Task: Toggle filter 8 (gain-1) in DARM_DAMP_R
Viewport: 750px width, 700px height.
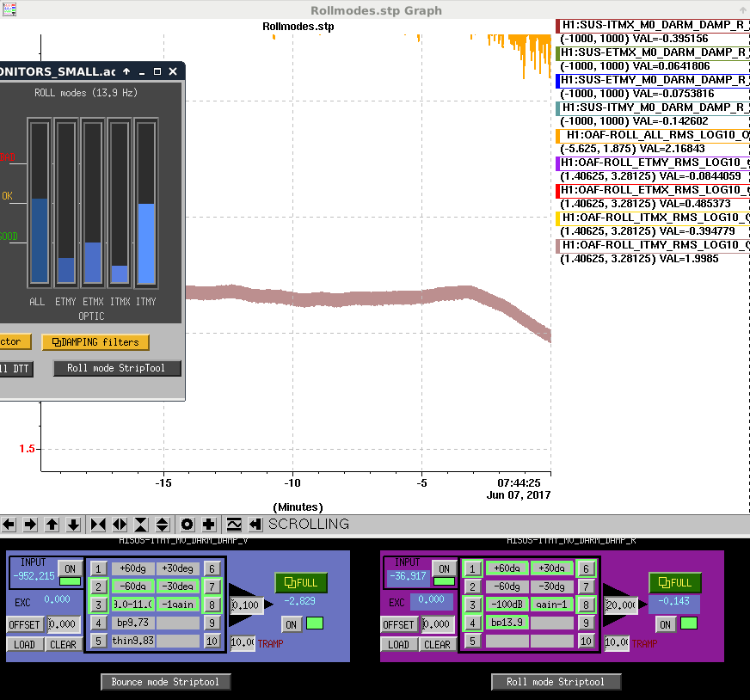Action: 586,605
